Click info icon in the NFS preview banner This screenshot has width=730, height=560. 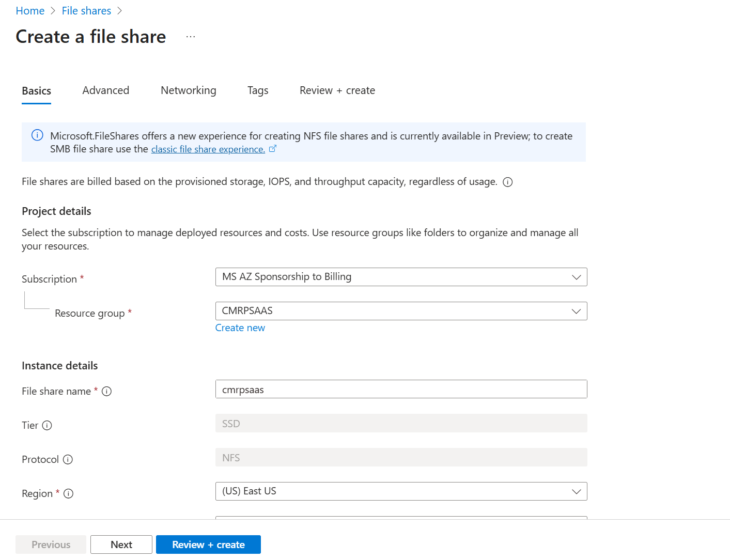(x=37, y=135)
